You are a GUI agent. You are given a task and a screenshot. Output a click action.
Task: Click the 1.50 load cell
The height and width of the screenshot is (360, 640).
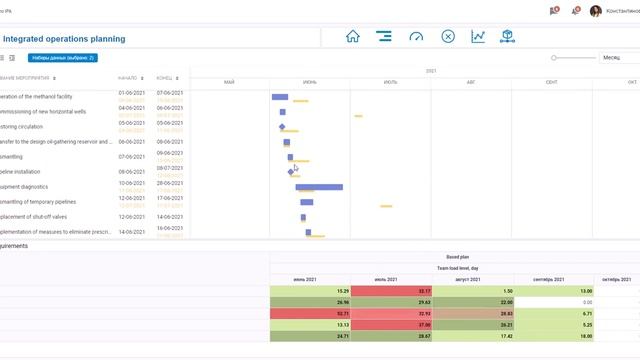(473, 291)
